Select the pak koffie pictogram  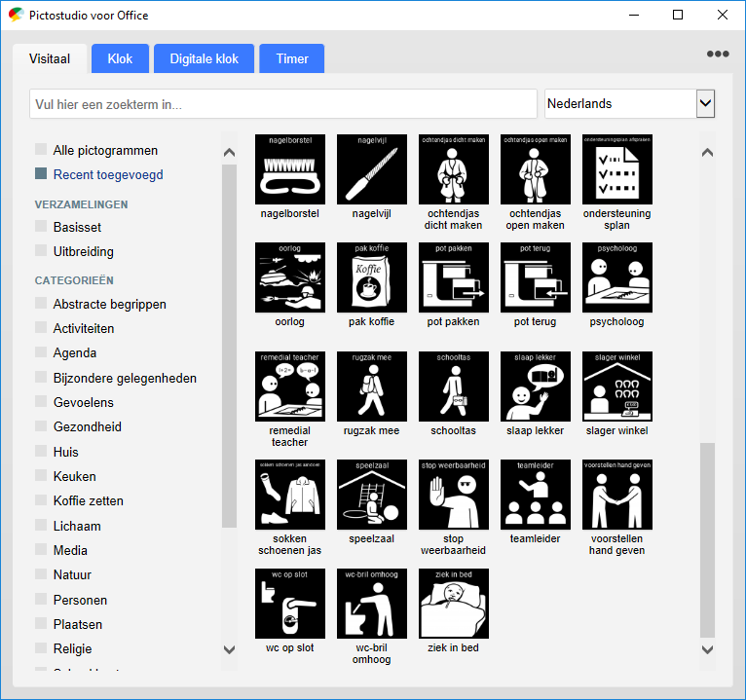pyautogui.click(x=372, y=277)
